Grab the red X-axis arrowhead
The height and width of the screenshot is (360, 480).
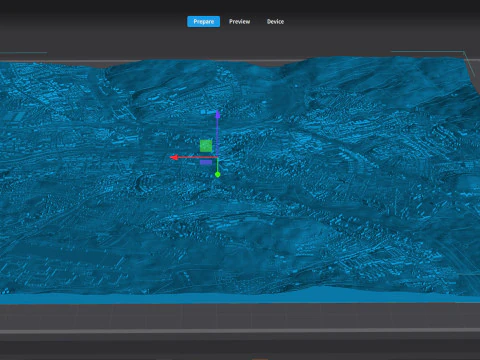click(x=173, y=157)
